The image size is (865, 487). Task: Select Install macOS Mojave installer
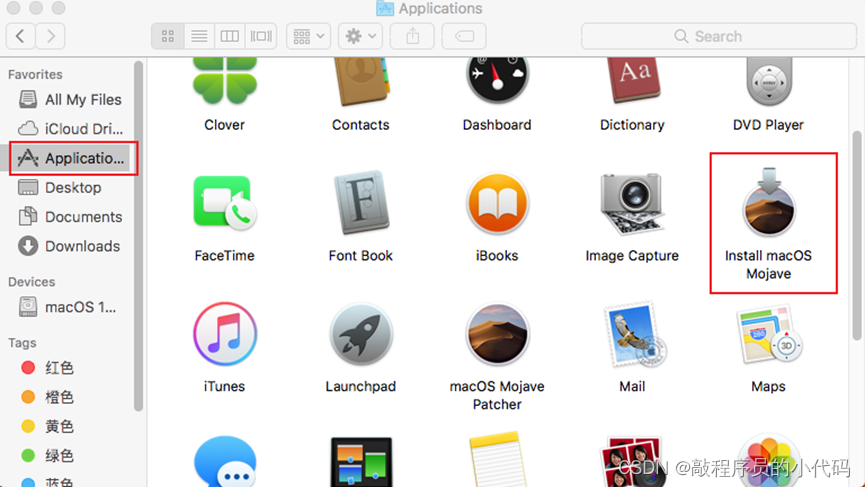point(768,202)
